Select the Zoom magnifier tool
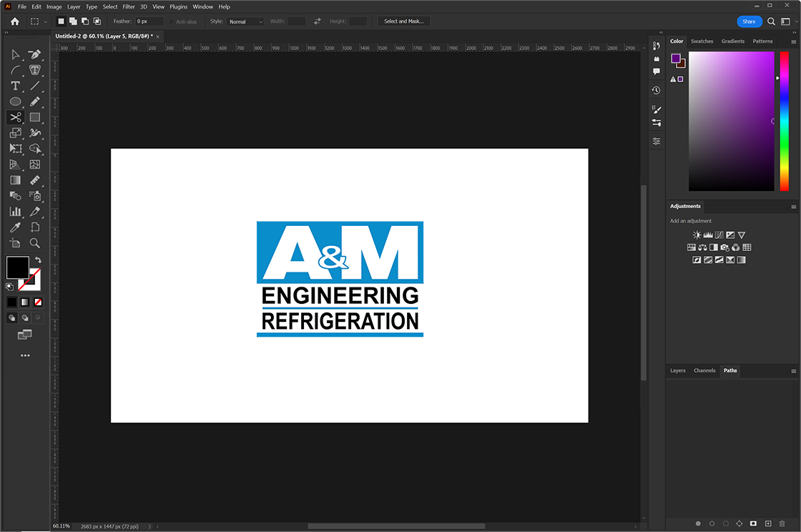The height and width of the screenshot is (532, 801). tap(35, 243)
